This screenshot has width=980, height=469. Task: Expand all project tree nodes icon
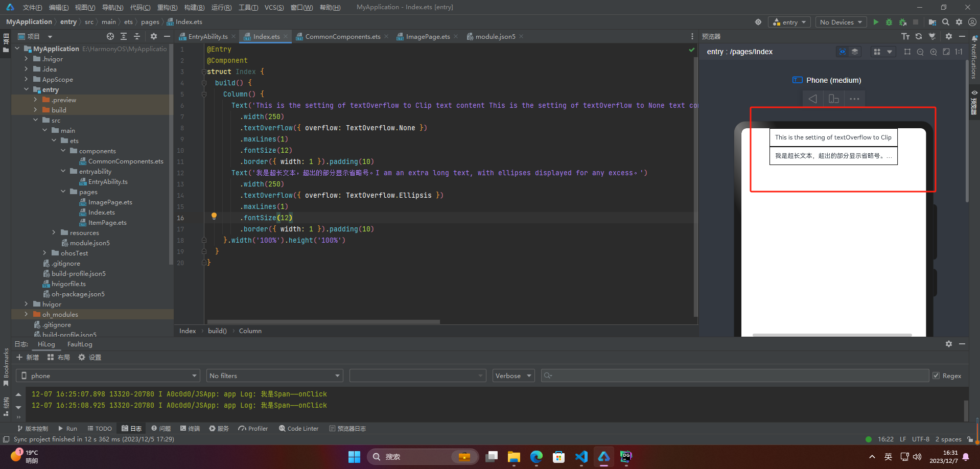[x=124, y=36]
